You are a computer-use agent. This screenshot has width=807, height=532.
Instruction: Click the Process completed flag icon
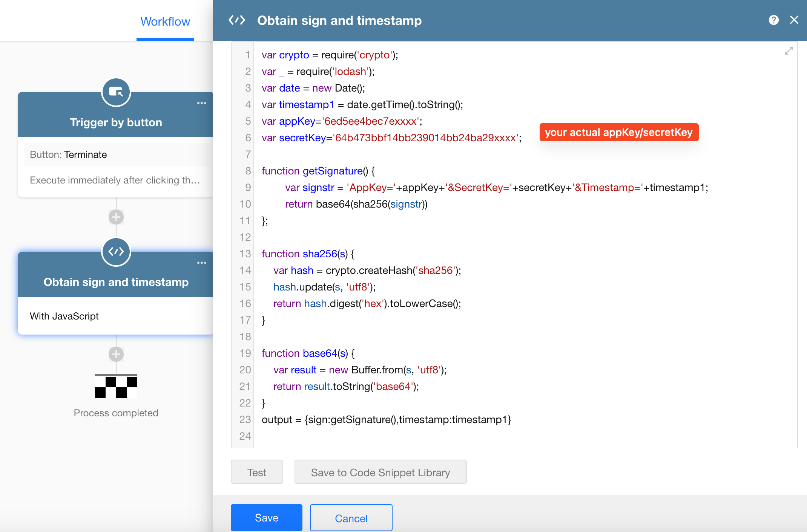pyautogui.click(x=116, y=386)
